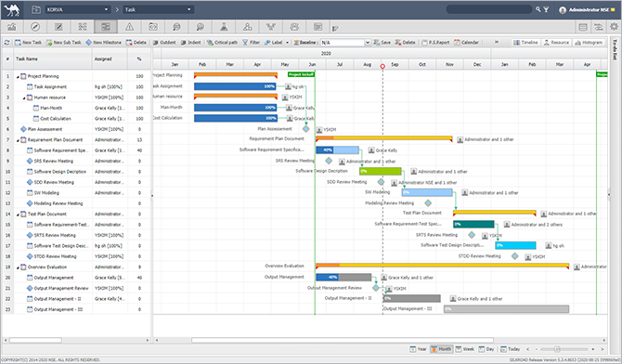Click the Administrator NSE user avatar

coord(563,10)
